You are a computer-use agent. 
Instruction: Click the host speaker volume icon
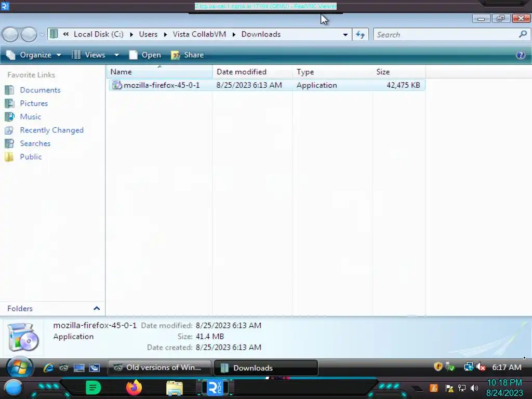[474, 388]
